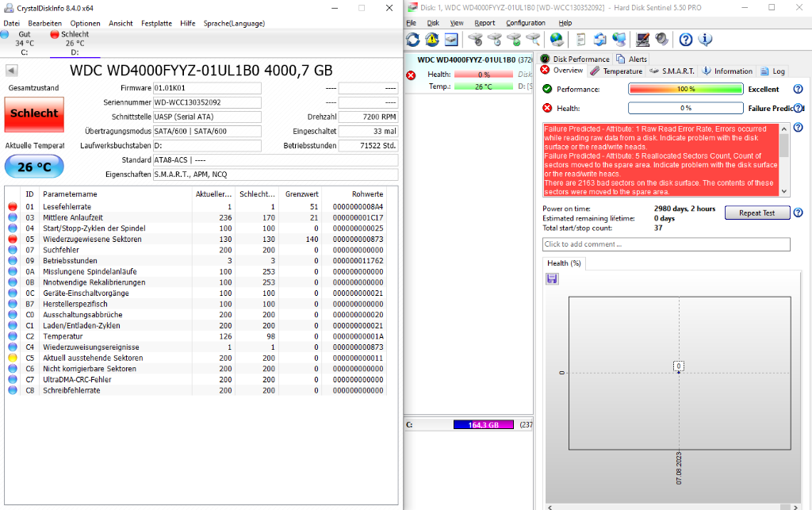Image resolution: width=812 pixels, height=510 pixels.
Task: Click the save floppy icon above health graph
Action: coord(552,279)
